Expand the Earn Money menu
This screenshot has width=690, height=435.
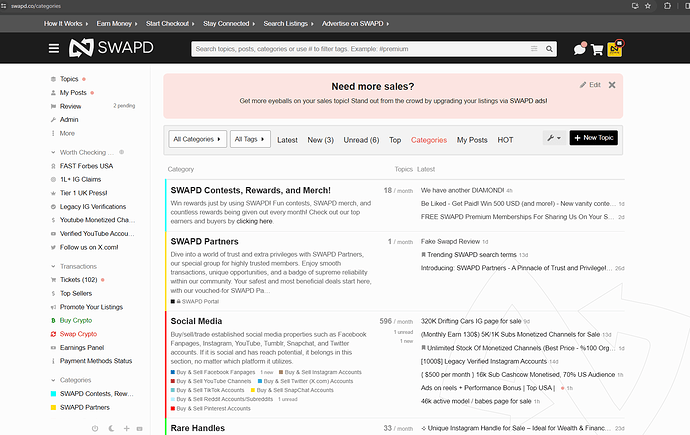(x=117, y=24)
